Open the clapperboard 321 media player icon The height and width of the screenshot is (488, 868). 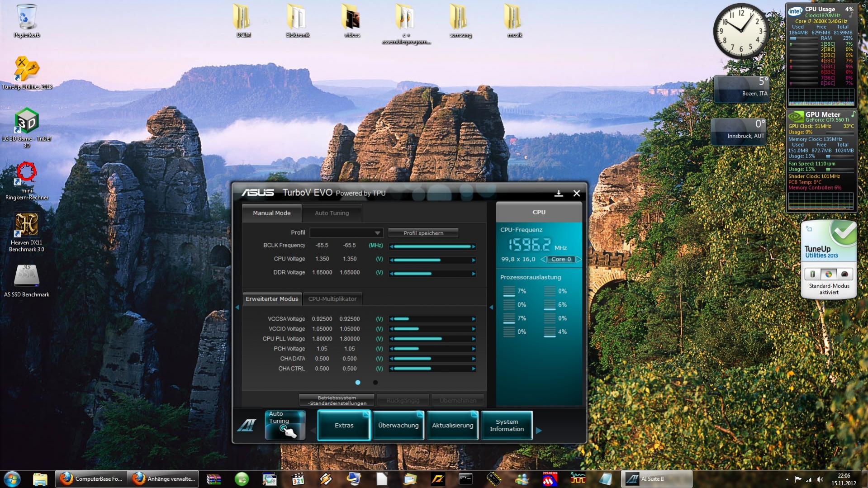298,479
